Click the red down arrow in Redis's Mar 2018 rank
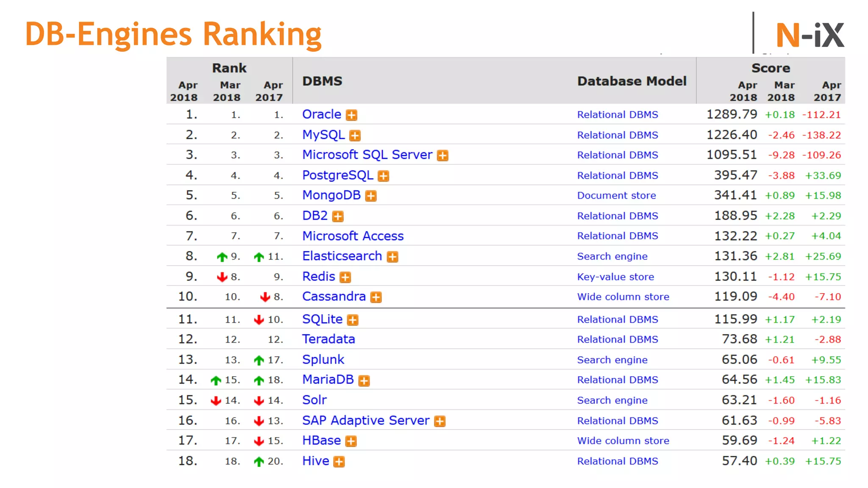Image resolution: width=868 pixels, height=488 pixels. click(x=222, y=277)
